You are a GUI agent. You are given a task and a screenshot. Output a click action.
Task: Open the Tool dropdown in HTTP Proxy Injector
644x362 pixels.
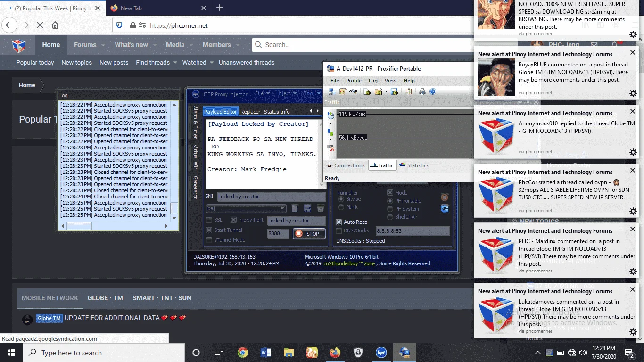point(312,94)
